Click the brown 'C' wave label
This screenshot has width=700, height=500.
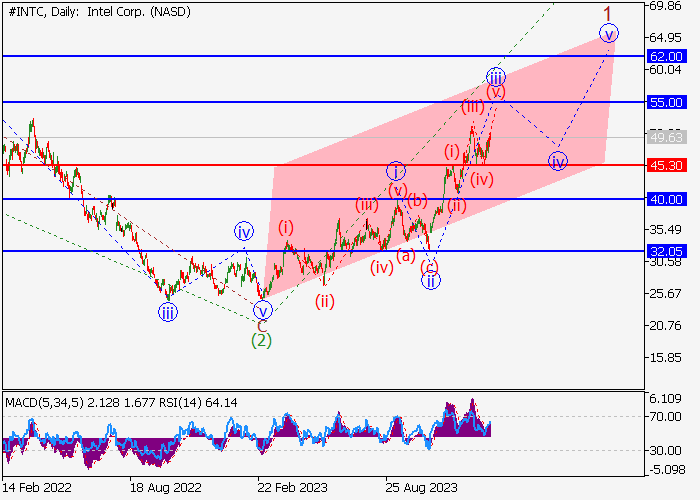(262, 326)
